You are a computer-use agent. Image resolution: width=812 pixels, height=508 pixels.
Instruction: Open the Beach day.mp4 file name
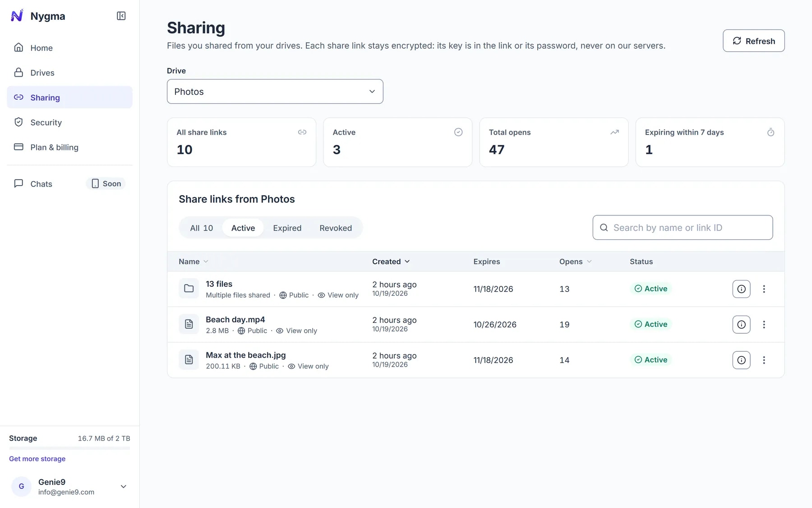point(235,320)
